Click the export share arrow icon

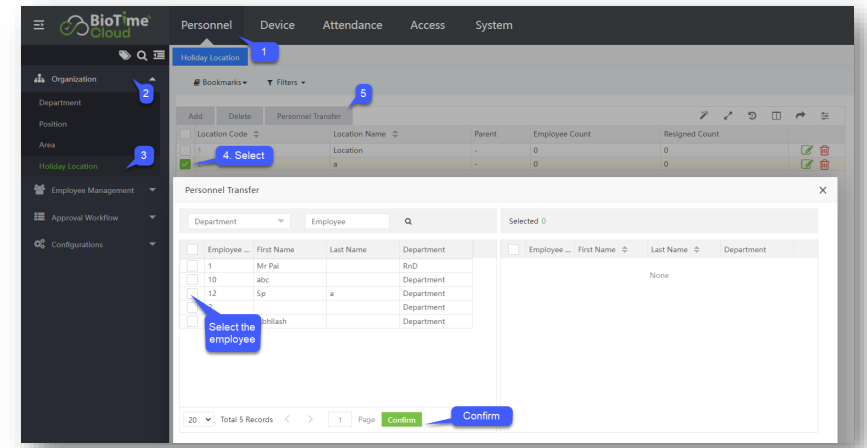pos(801,116)
